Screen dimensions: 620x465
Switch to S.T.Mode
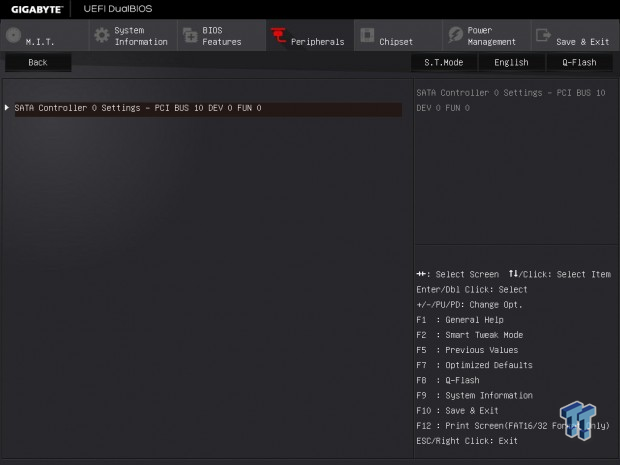444,62
